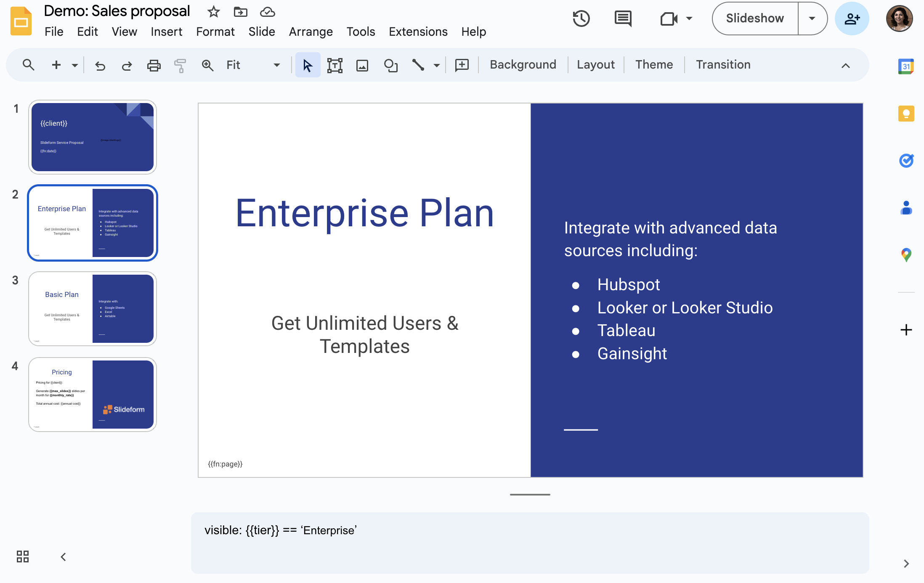
Task: Check cloud save status icon
Action: tap(267, 12)
